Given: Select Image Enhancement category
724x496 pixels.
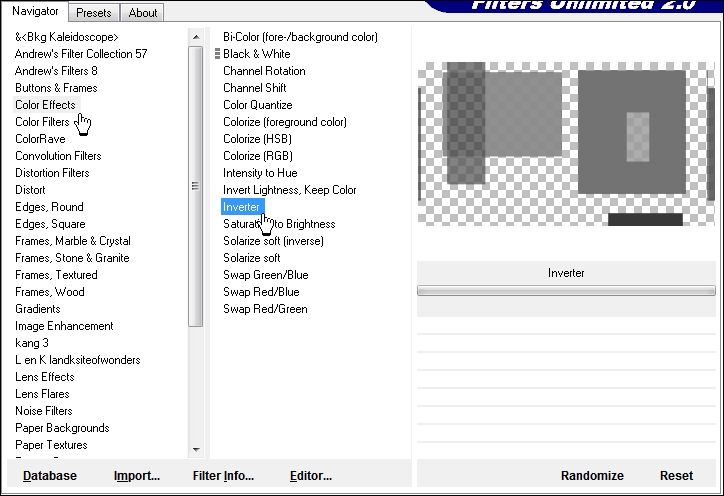Looking at the screenshot, I should pyautogui.click(x=64, y=327).
